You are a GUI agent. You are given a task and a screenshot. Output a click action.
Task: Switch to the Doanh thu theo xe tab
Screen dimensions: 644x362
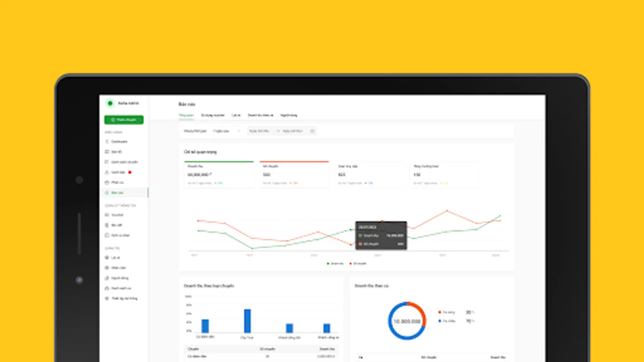pos(260,115)
